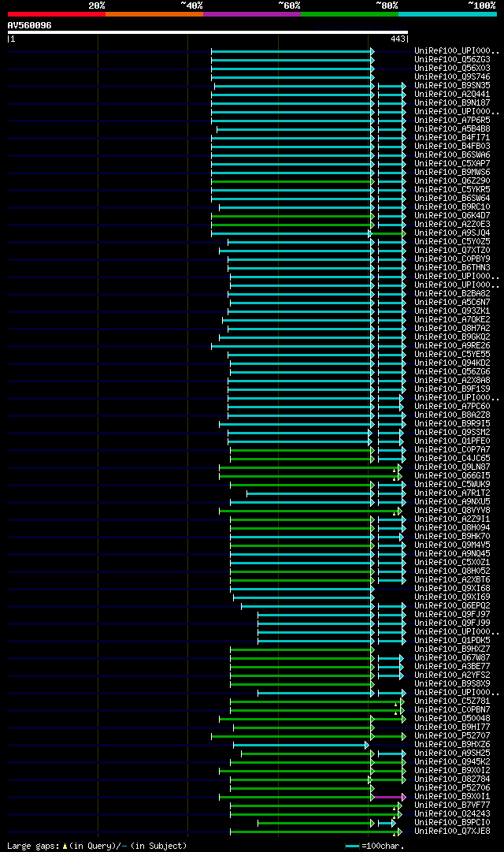Viewport: 504px width, 852px height.
Task: Click hit label UniRef100_A2X8A8
Action: click(x=452, y=381)
